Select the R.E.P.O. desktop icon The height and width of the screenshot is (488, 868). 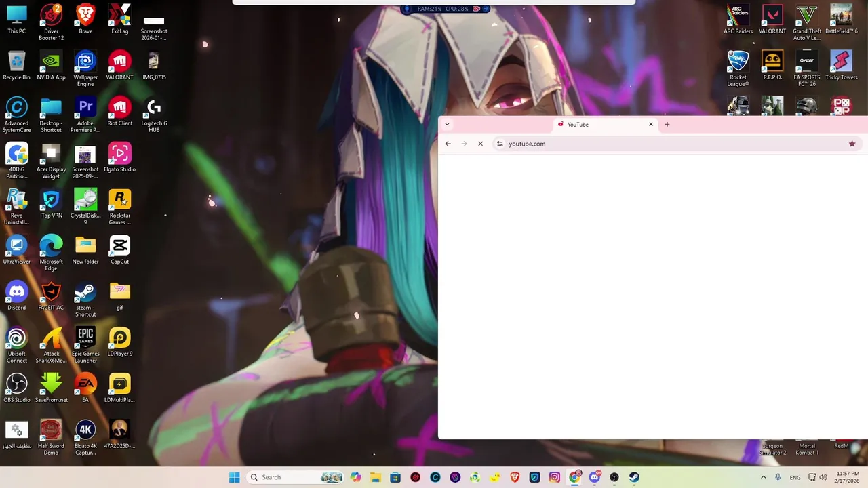click(x=772, y=65)
